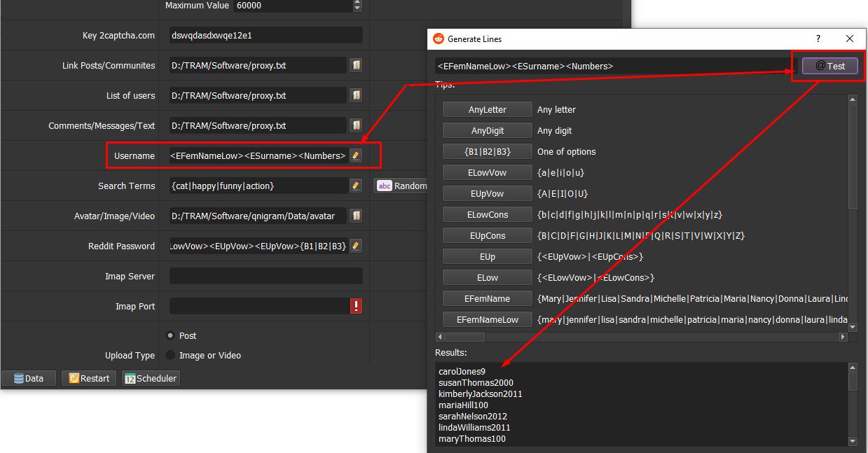Viewport: 868px width, 453px height.
Task: Edit Reddit Password pattern with pencil icon
Action: (356, 246)
